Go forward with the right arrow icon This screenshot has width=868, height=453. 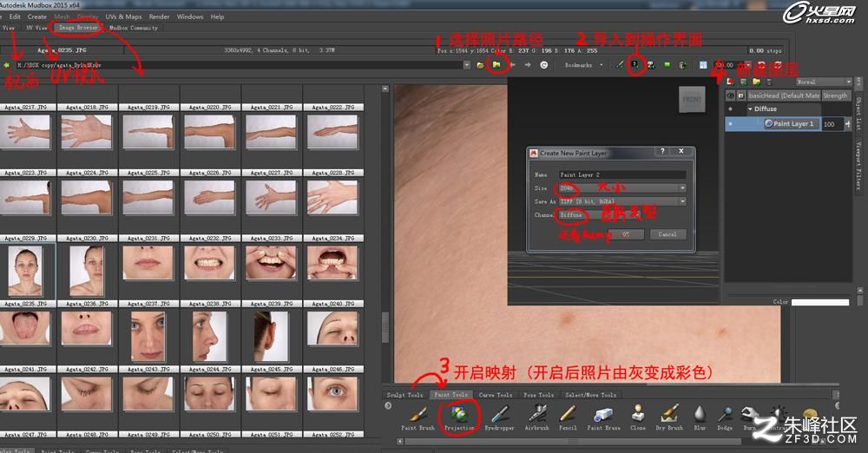click(x=528, y=65)
